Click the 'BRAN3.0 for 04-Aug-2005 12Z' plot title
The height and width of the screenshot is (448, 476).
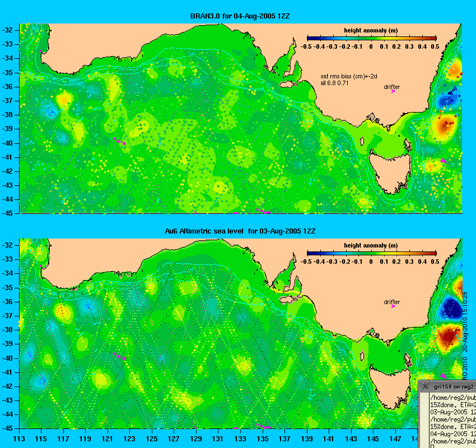pyautogui.click(x=240, y=16)
